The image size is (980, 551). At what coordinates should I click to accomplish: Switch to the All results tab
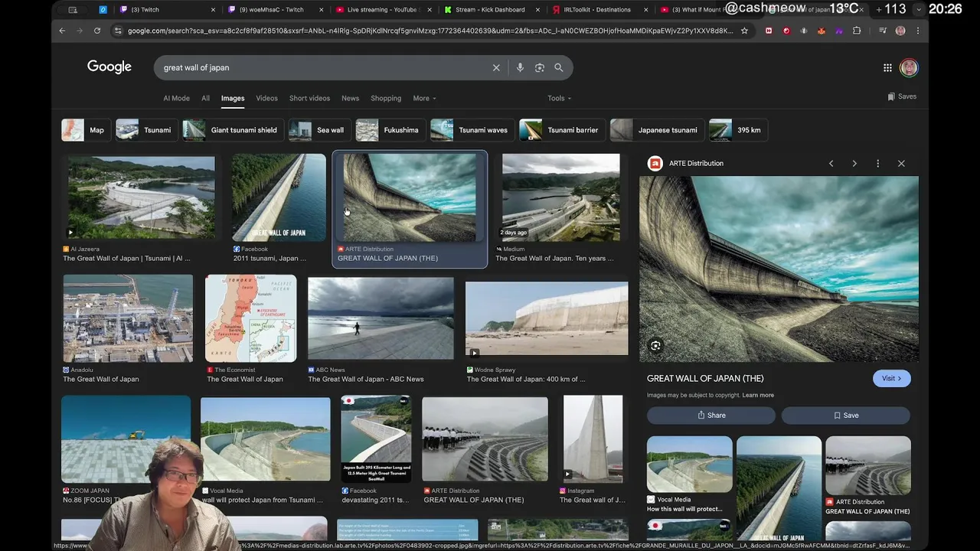pyautogui.click(x=205, y=98)
